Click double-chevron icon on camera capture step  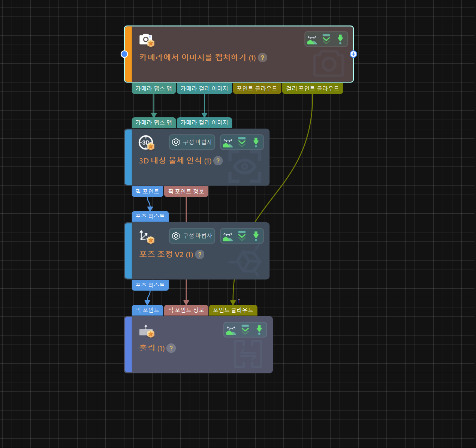pyautogui.click(x=326, y=39)
